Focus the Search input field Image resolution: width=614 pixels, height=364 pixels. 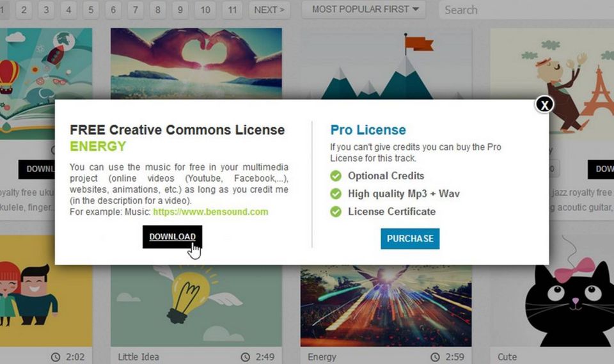(524, 10)
